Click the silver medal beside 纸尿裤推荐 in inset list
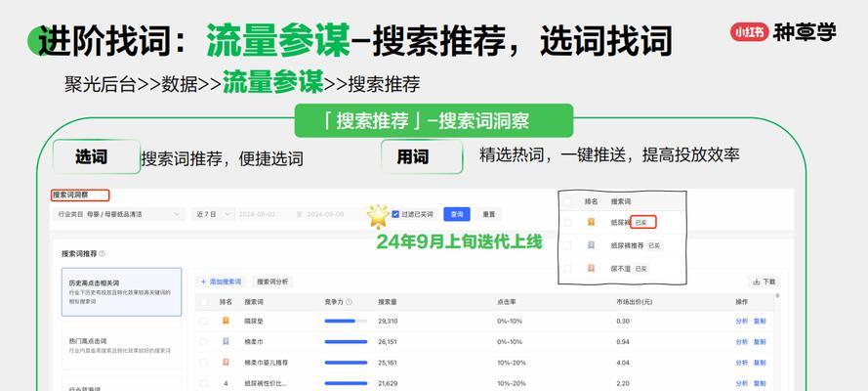868x391 pixels. [592, 244]
